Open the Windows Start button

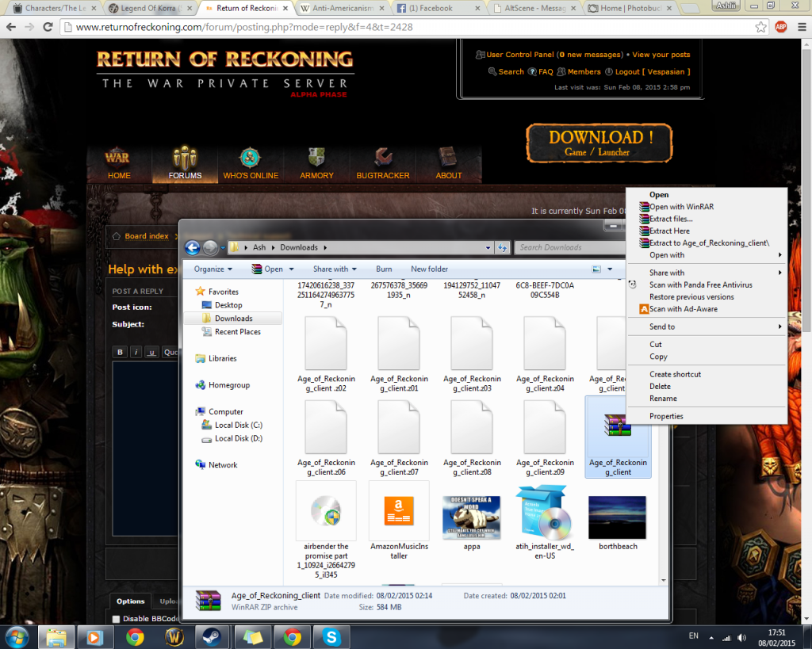[x=16, y=637]
